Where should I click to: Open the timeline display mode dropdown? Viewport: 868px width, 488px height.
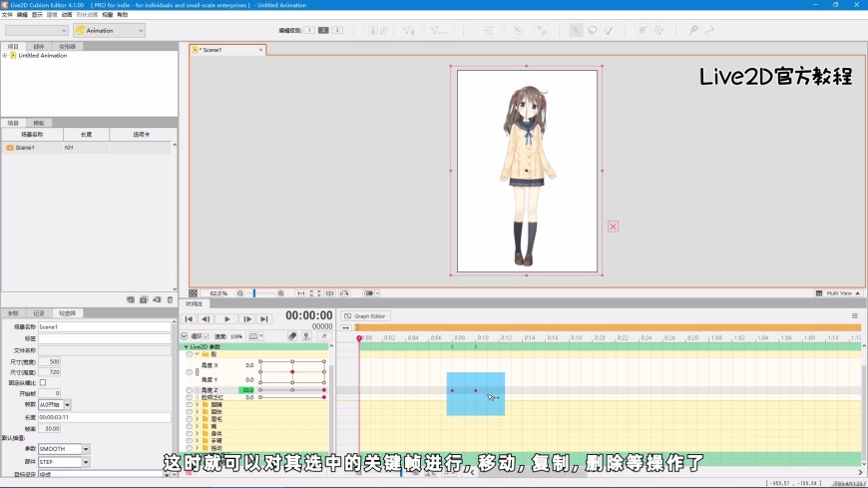[x=255, y=336]
